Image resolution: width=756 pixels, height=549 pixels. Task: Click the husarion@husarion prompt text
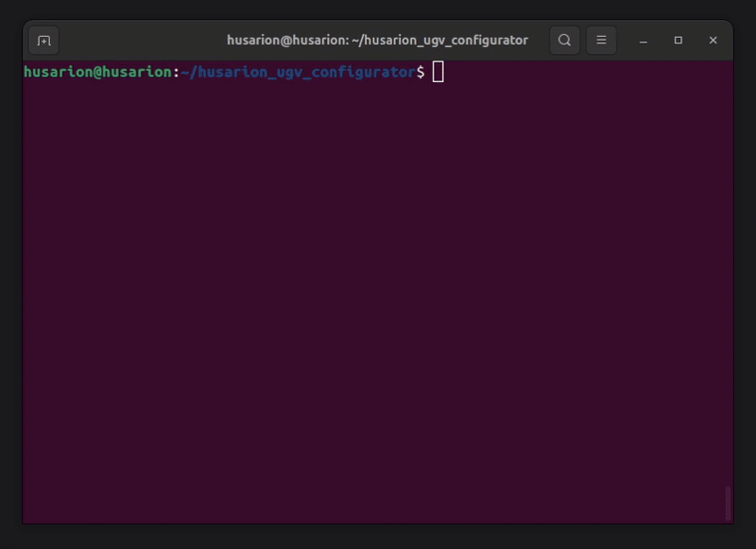(x=98, y=72)
